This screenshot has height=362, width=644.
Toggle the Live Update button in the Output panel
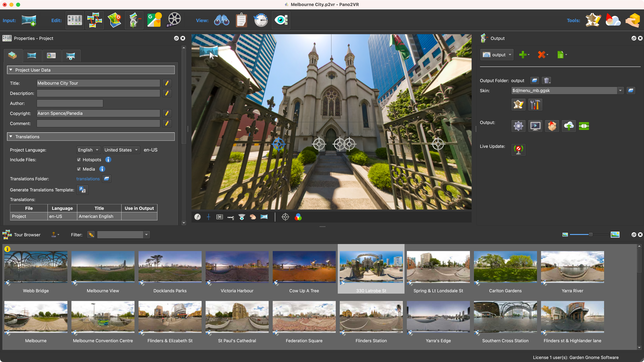tap(518, 150)
